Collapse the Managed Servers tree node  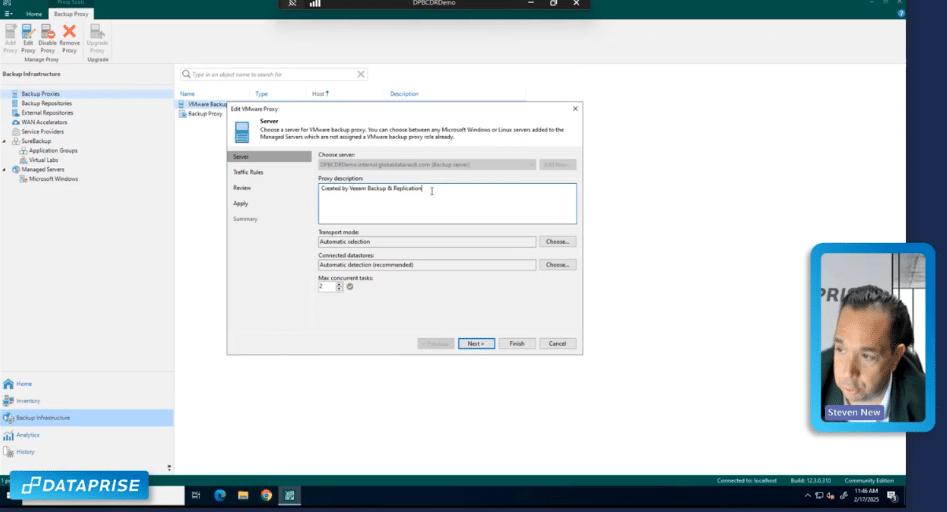[5, 170]
